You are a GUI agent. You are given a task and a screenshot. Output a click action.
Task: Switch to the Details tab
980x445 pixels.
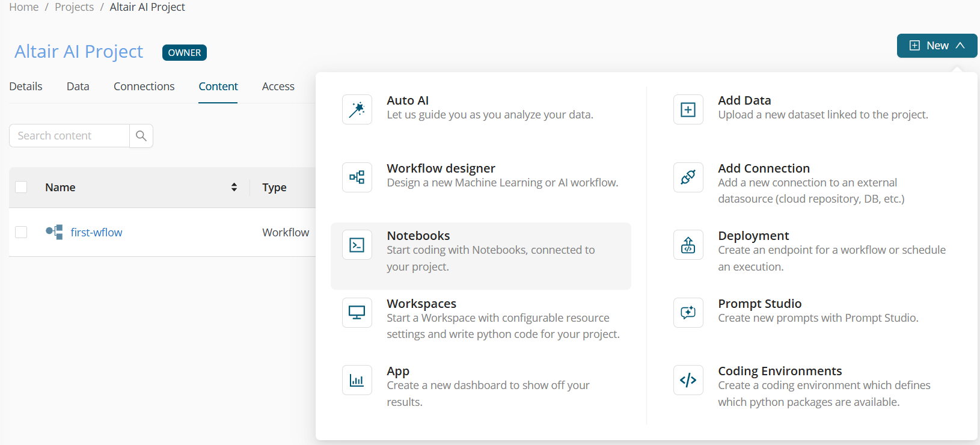[26, 87]
